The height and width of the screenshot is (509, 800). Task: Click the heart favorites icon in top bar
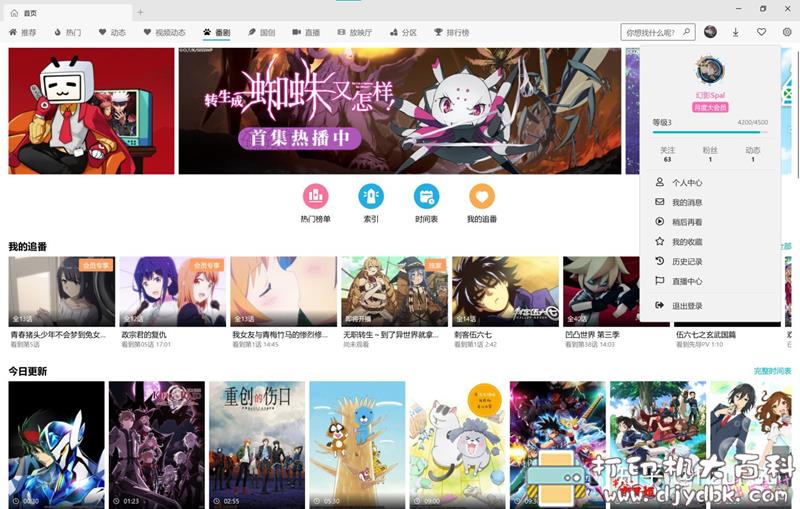click(x=761, y=32)
